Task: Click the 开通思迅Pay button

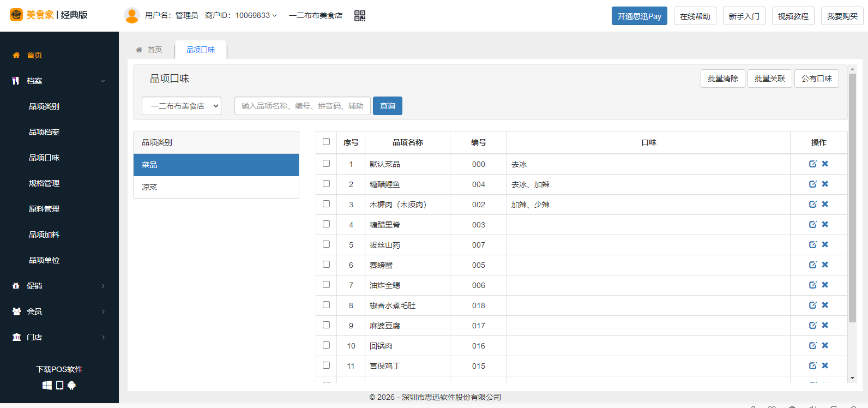Action: point(640,16)
